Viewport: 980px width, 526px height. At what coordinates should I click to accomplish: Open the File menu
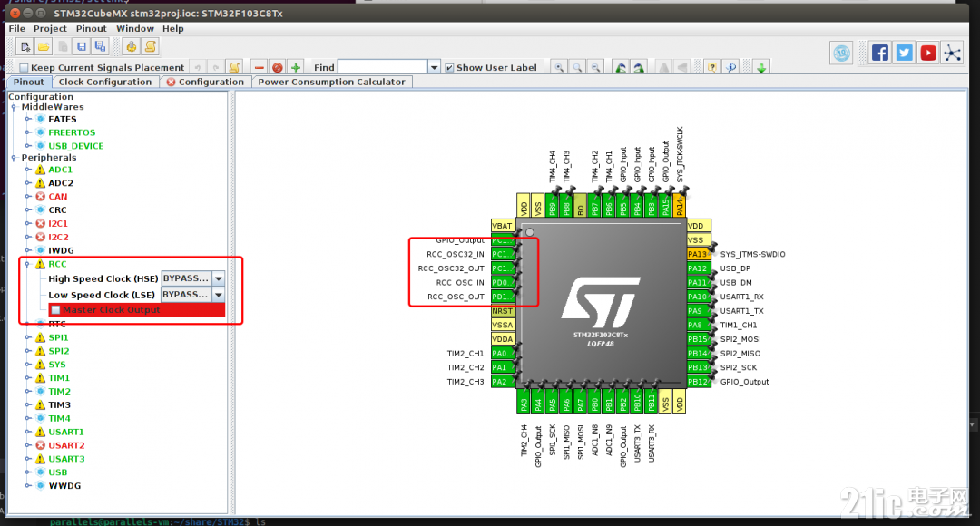[x=17, y=29]
